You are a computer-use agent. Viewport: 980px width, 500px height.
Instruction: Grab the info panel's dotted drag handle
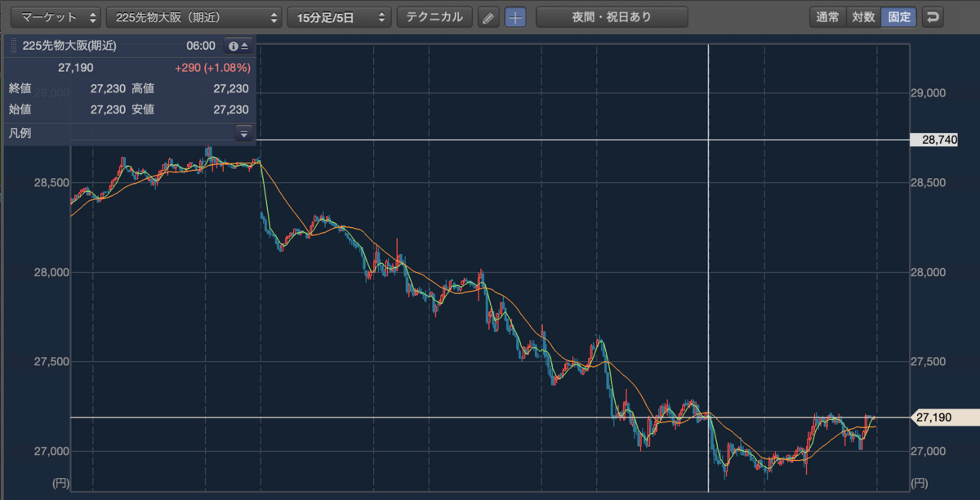pyautogui.click(x=13, y=46)
